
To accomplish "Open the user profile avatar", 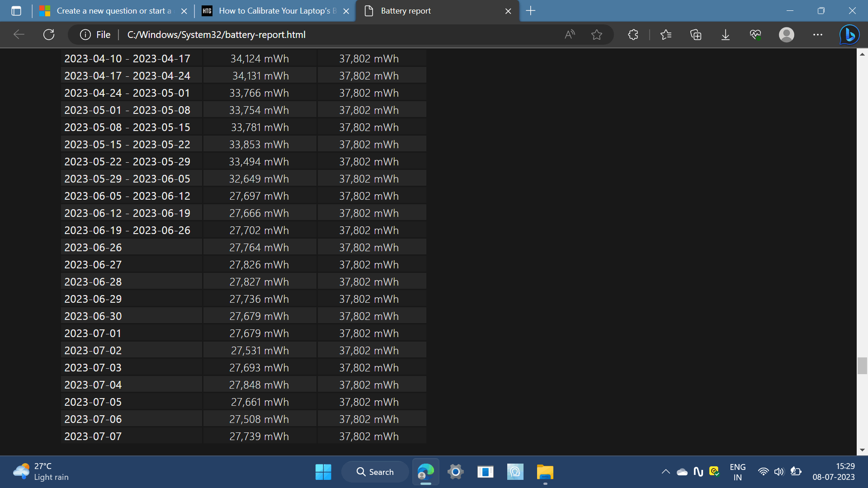I will click(787, 35).
